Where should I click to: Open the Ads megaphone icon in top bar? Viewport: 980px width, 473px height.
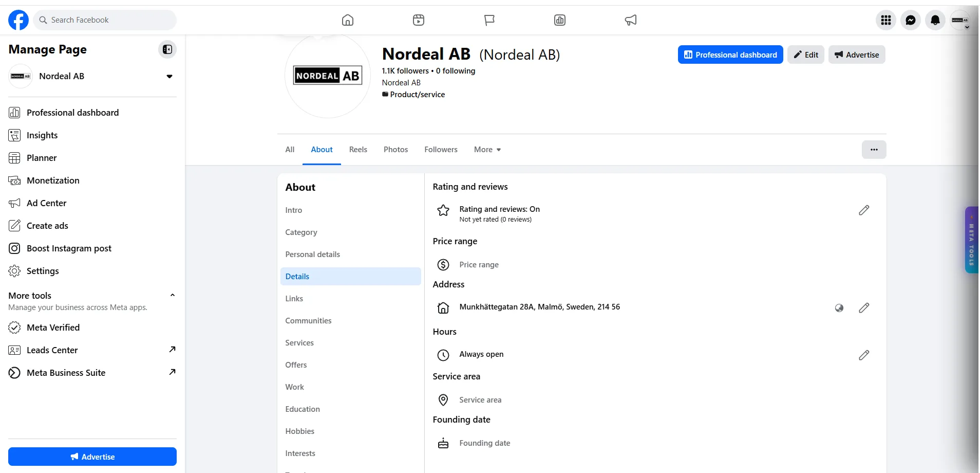[x=631, y=20]
